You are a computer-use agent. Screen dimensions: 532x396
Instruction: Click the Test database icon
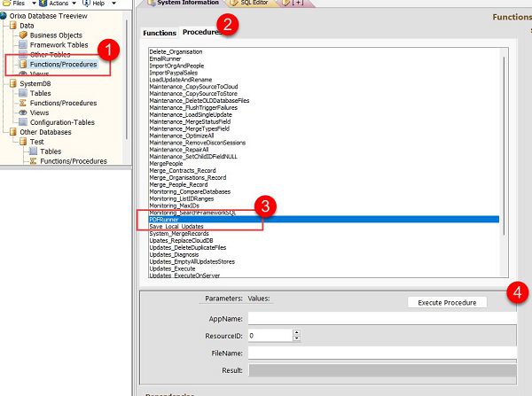[x=24, y=142]
